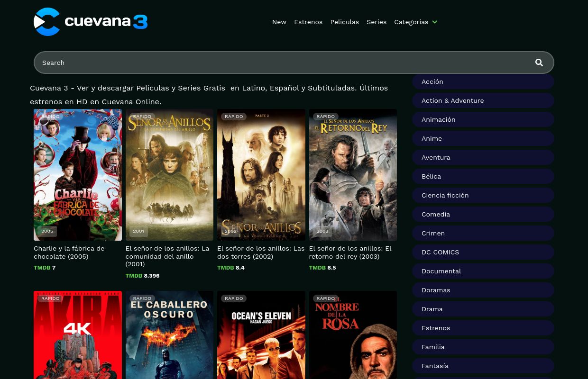Click the TMDB 8.4 rating text

231,268
